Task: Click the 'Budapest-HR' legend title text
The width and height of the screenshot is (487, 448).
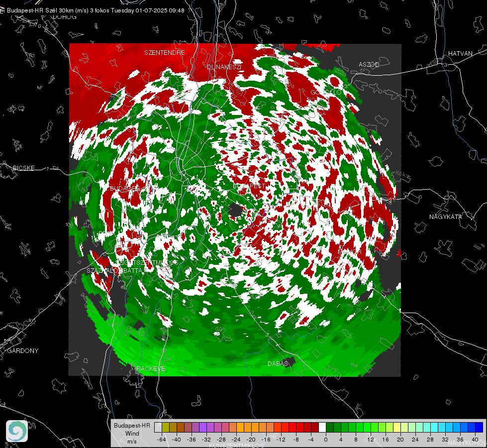Action: click(x=132, y=425)
